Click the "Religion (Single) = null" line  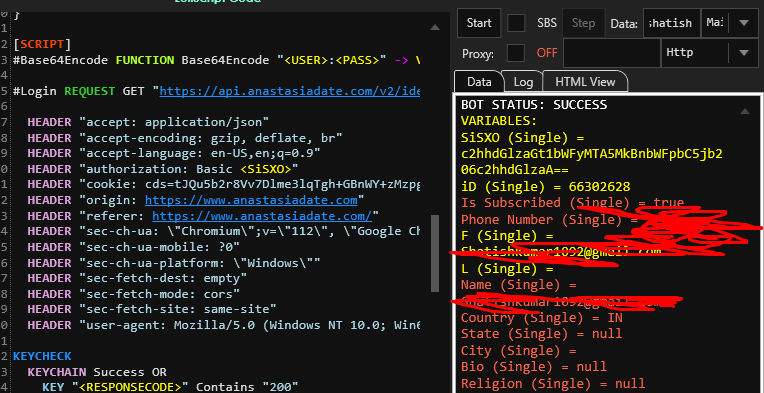(x=553, y=384)
